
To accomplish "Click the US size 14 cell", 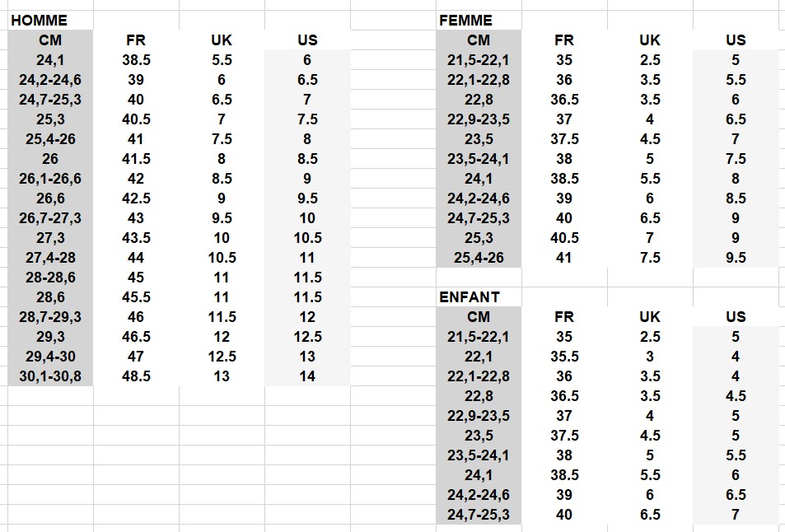I will coord(307,376).
